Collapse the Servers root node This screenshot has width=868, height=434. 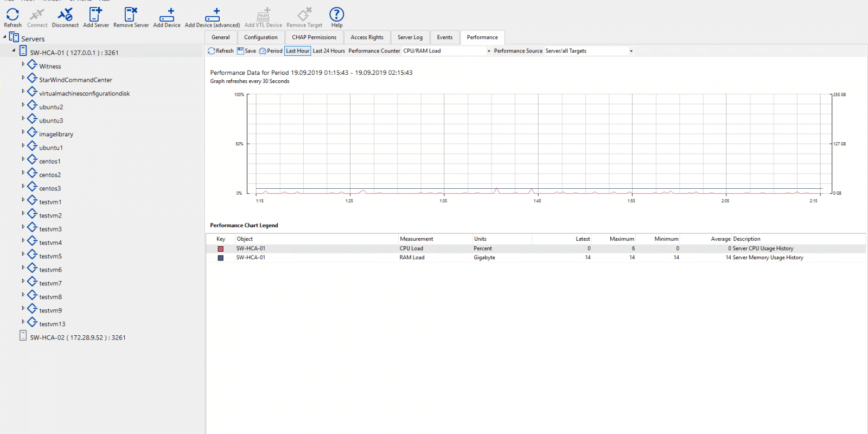(x=5, y=37)
